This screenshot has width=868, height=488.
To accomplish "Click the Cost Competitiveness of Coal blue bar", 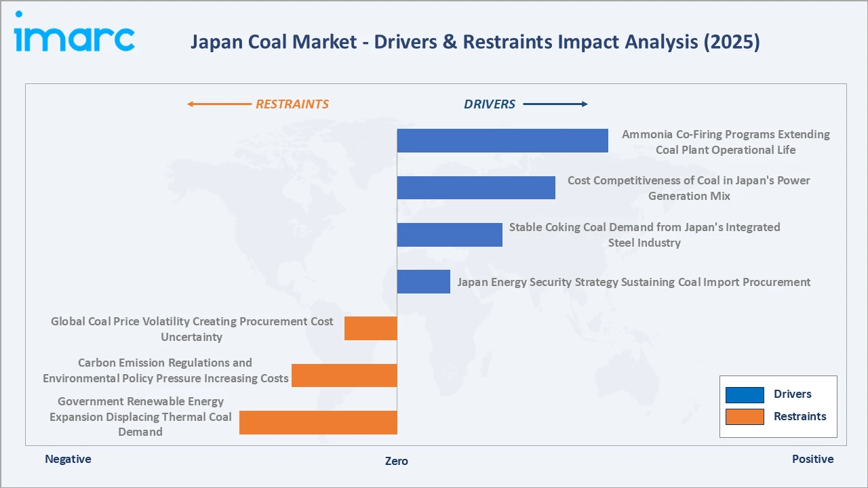I will coord(476,188).
